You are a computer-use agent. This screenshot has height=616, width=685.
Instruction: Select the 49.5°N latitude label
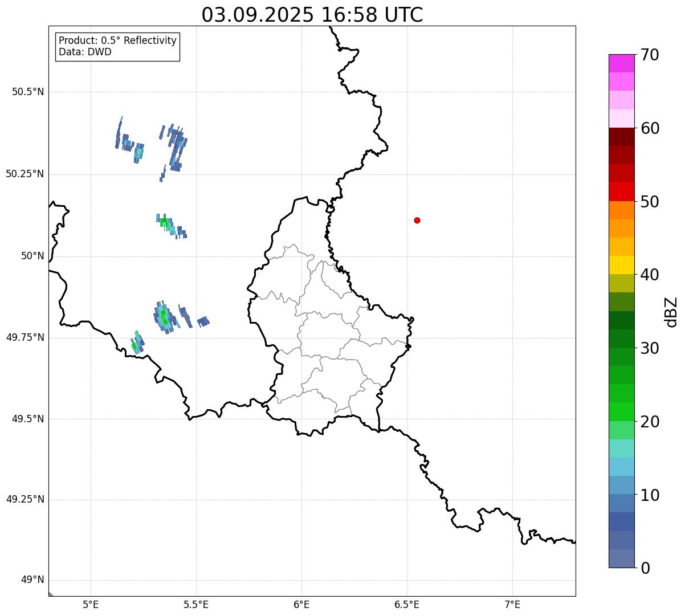[x=28, y=419]
